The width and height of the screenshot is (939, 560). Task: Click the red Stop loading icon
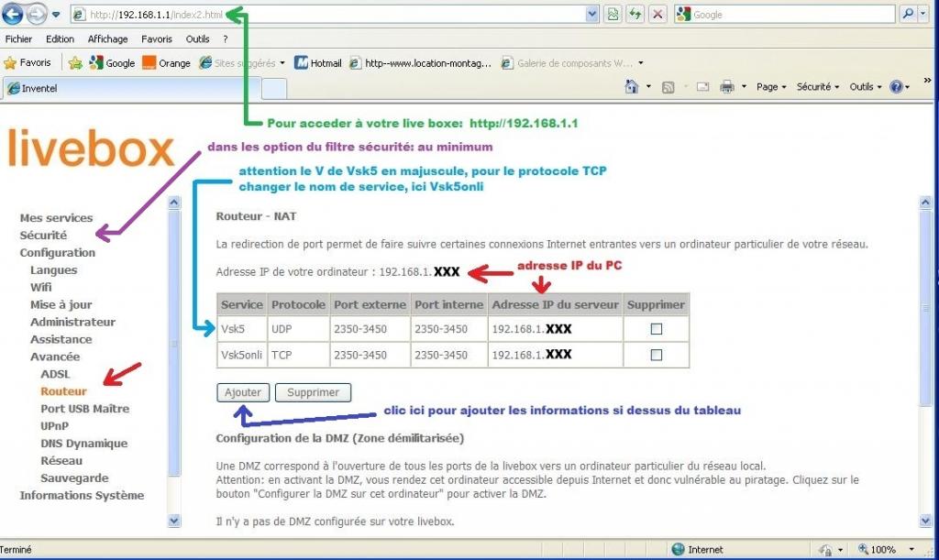(657, 15)
